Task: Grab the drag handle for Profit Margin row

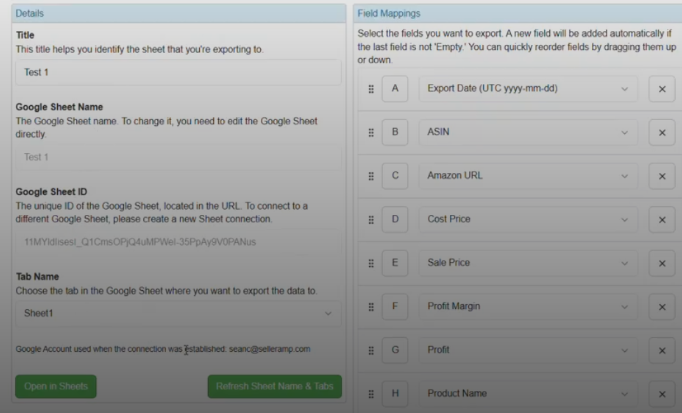Action: 371,307
